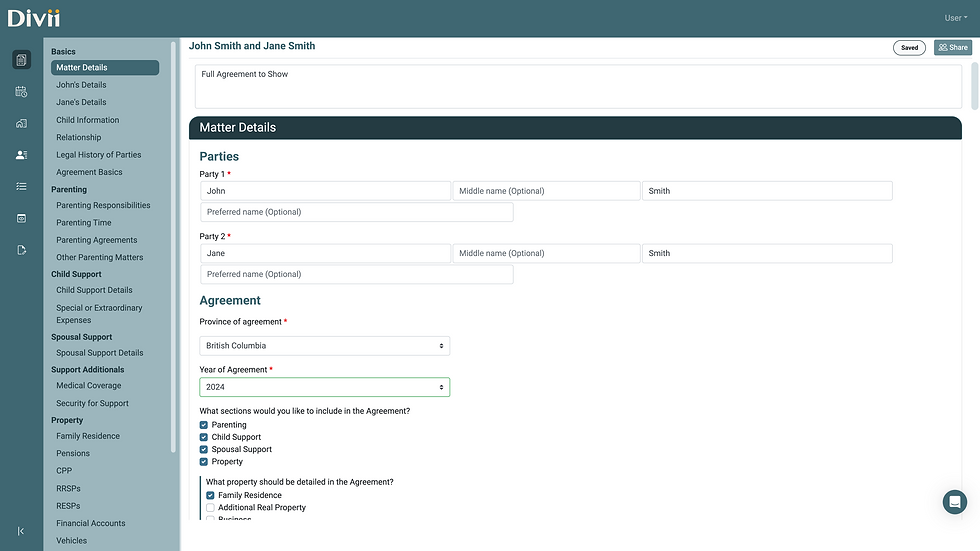Open Pensions section
980x551 pixels.
[73, 454]
